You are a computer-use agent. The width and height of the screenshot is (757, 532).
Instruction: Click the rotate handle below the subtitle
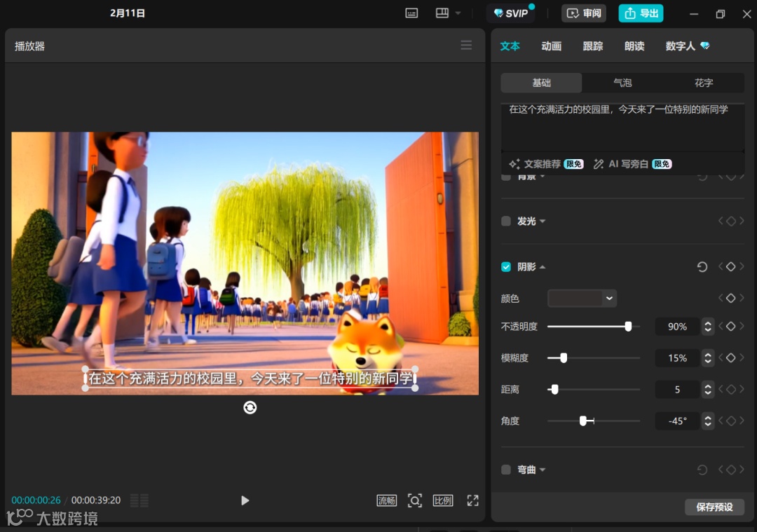250,407
